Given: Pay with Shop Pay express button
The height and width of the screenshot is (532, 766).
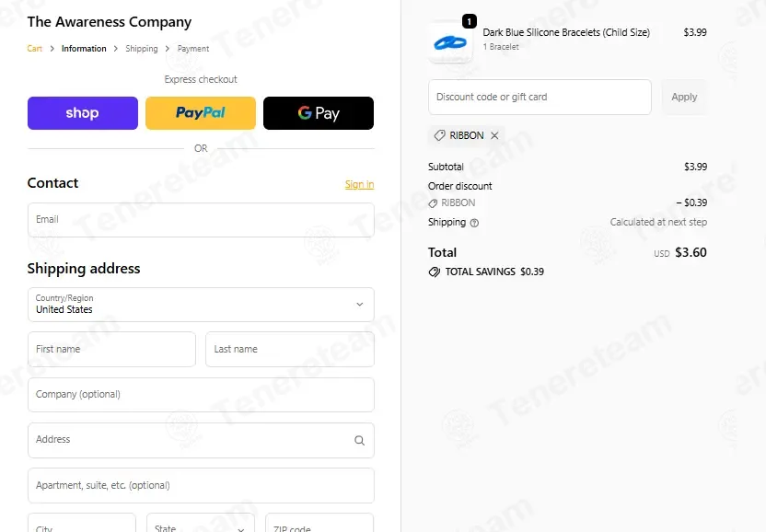Looking at the screenshot, I should coord(83,113).
